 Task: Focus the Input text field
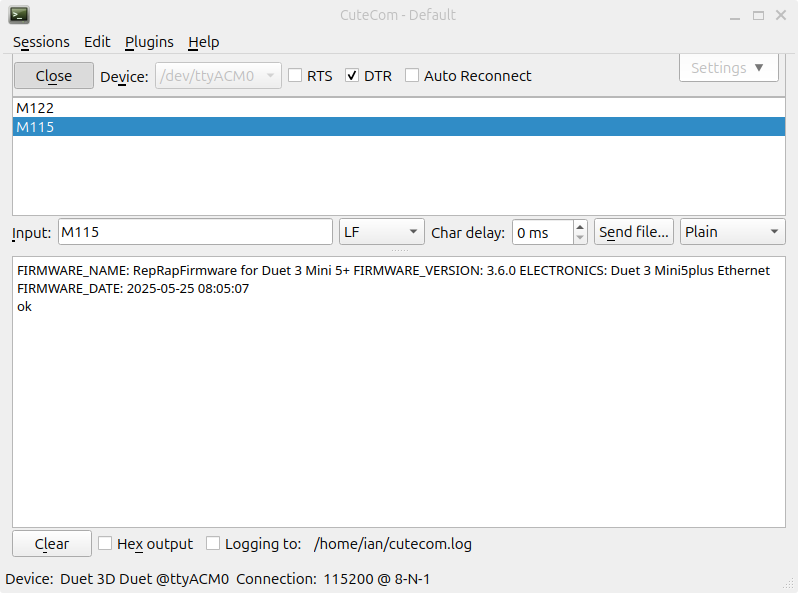195,232
